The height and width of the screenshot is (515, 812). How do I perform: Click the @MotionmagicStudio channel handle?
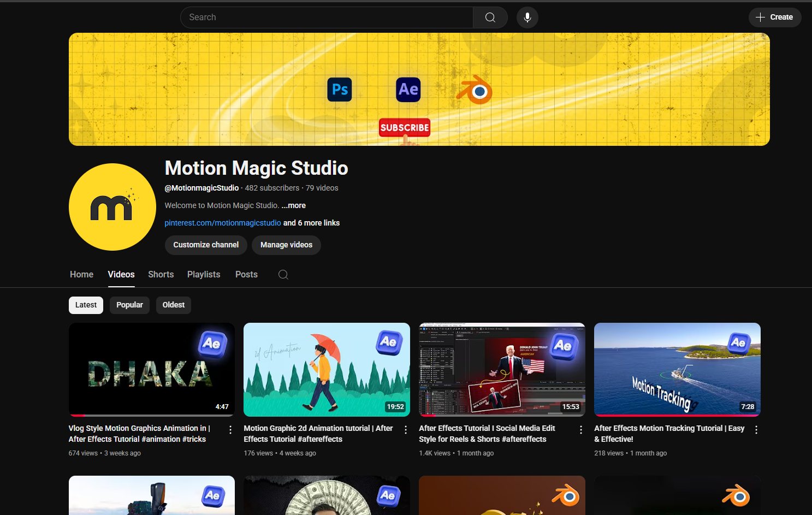coord(201,188)
